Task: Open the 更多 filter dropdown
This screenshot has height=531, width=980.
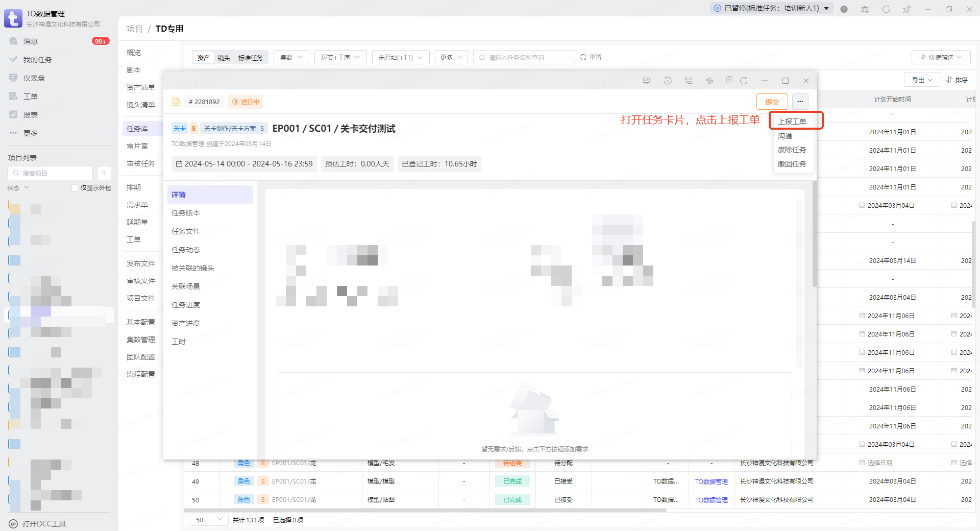Action: (x=451, y=57)
